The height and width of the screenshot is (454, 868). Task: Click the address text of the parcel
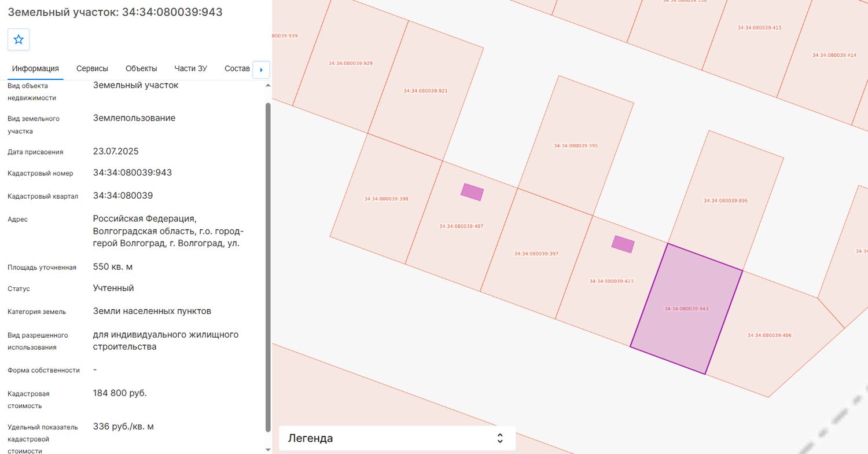168,231
